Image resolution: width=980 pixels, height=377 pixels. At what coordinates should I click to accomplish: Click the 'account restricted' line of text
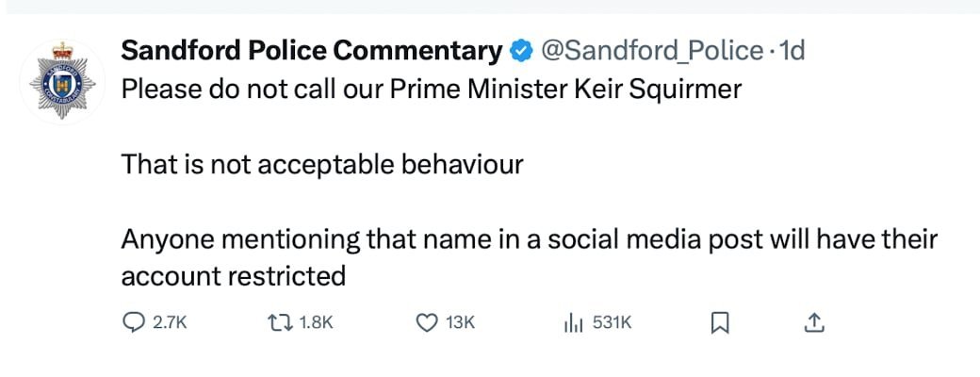[233, 276]
